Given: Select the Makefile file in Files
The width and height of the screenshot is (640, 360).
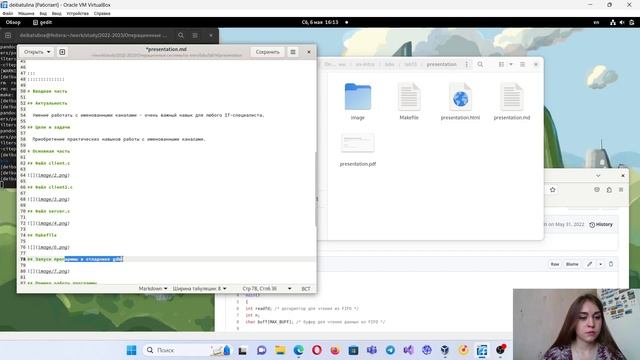Looking at the screenshot, I should point(409,101).
